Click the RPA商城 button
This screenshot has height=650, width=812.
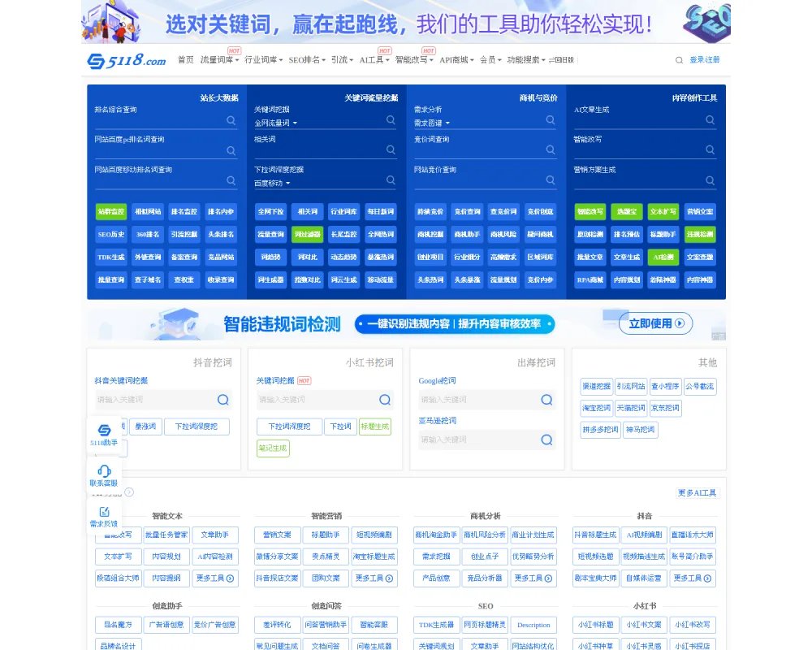(590, 279)
